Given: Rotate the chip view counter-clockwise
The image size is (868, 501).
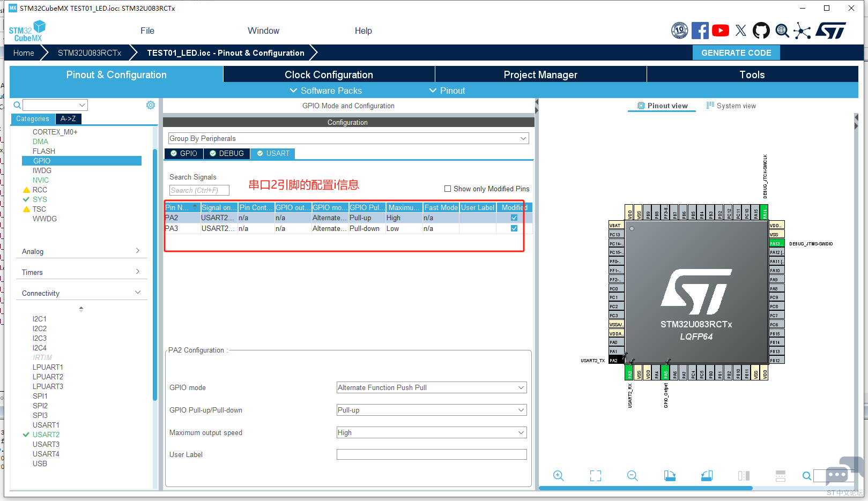Looking at the screenshot, I should coord(707,476).
